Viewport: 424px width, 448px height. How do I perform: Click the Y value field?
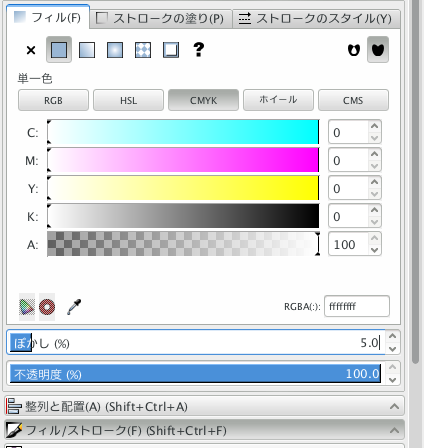point(348,188)
